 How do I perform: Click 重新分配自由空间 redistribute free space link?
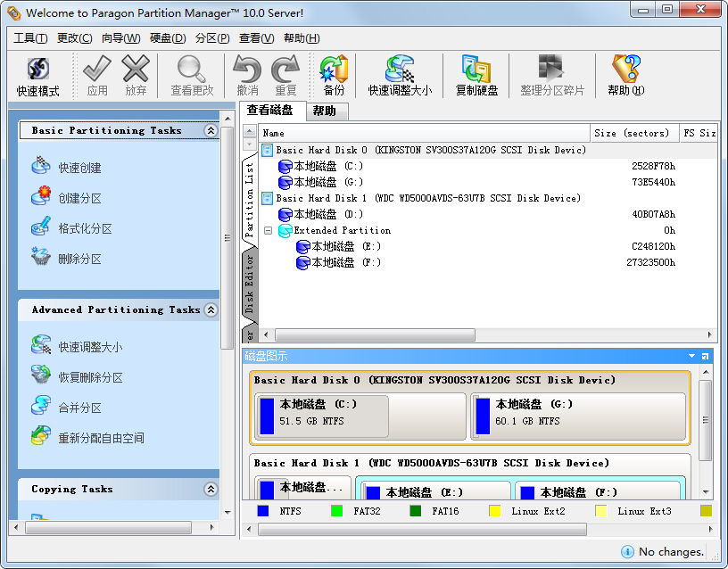pos(101,438)
